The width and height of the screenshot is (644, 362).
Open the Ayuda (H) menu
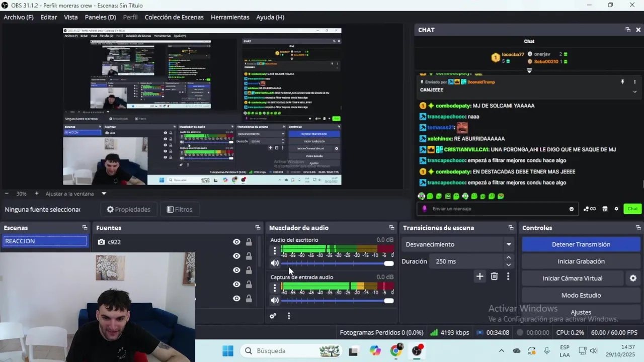pos(270,17)
